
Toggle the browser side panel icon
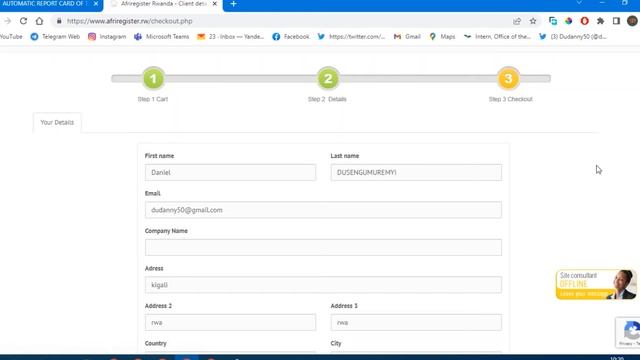click(616, 21)
